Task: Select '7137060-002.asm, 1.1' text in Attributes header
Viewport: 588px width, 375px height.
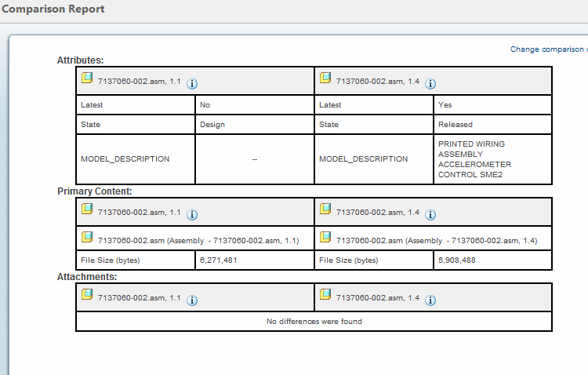Action: tap(139, 82)
